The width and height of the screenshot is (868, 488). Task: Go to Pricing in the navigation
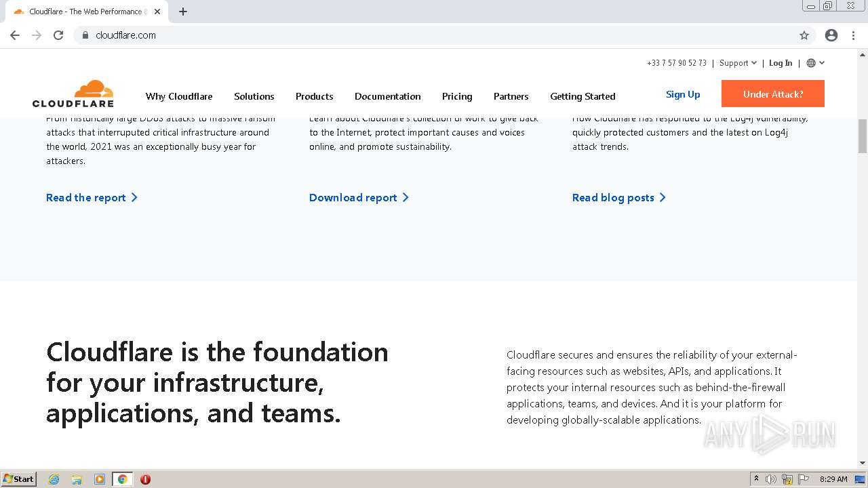(457, 96)
